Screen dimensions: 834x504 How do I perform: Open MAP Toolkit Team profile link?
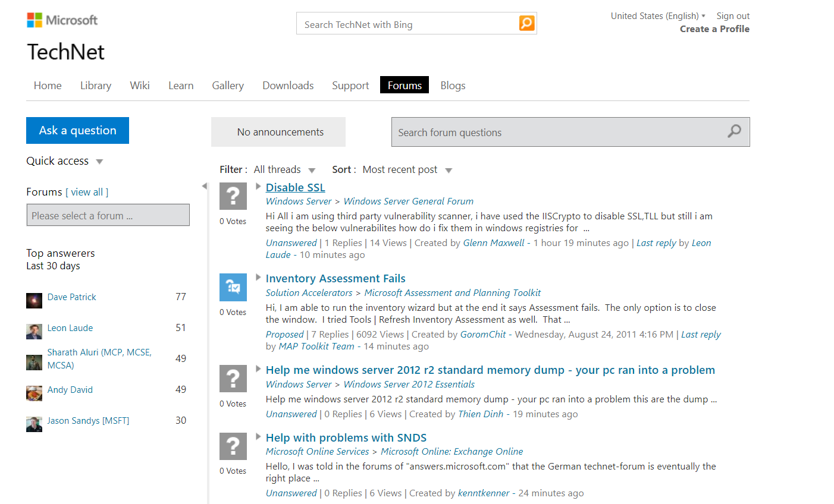[316, 346]
